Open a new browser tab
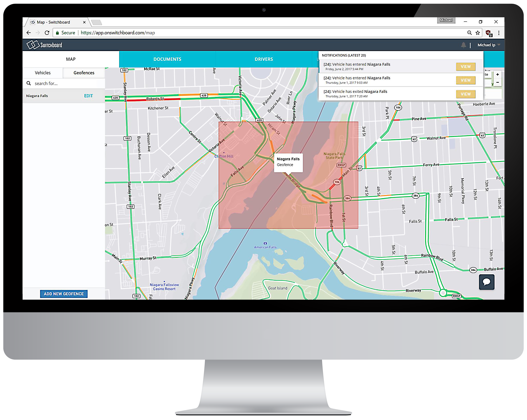The width and height of the screenshot is (527, 420). pos(97,22)
